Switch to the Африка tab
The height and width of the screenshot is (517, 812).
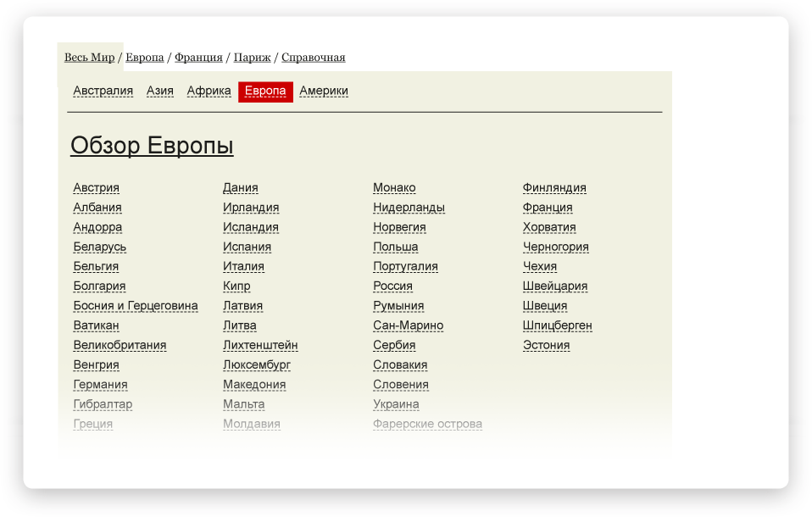[x=209, y=92]
